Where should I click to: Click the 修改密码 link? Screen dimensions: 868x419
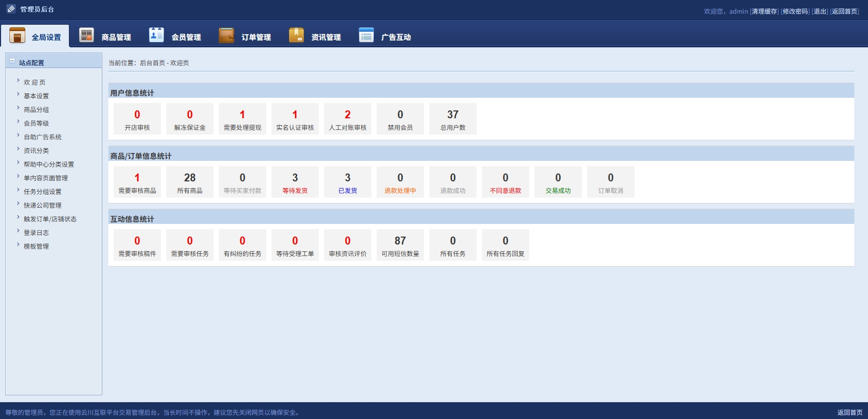(795, 12)
